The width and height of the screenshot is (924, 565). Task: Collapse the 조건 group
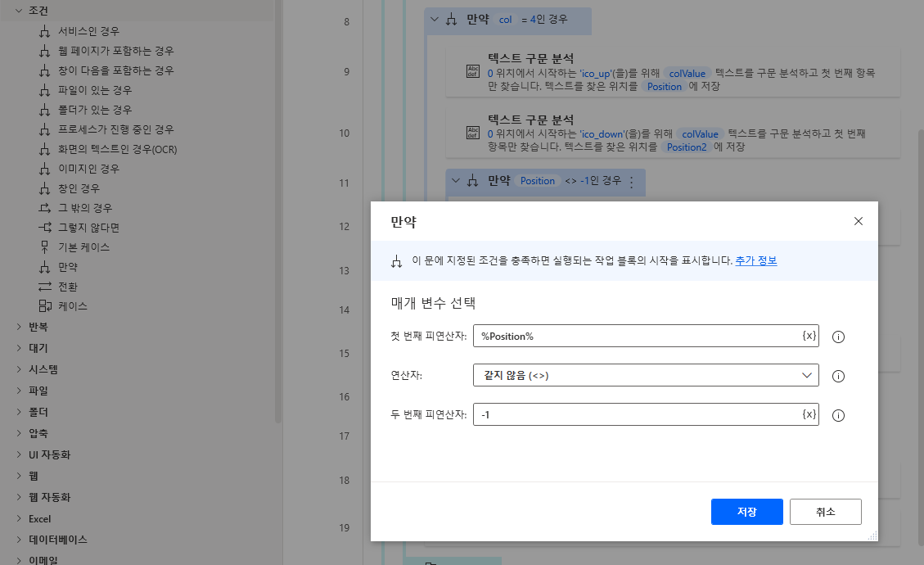[x=18, y=11]
